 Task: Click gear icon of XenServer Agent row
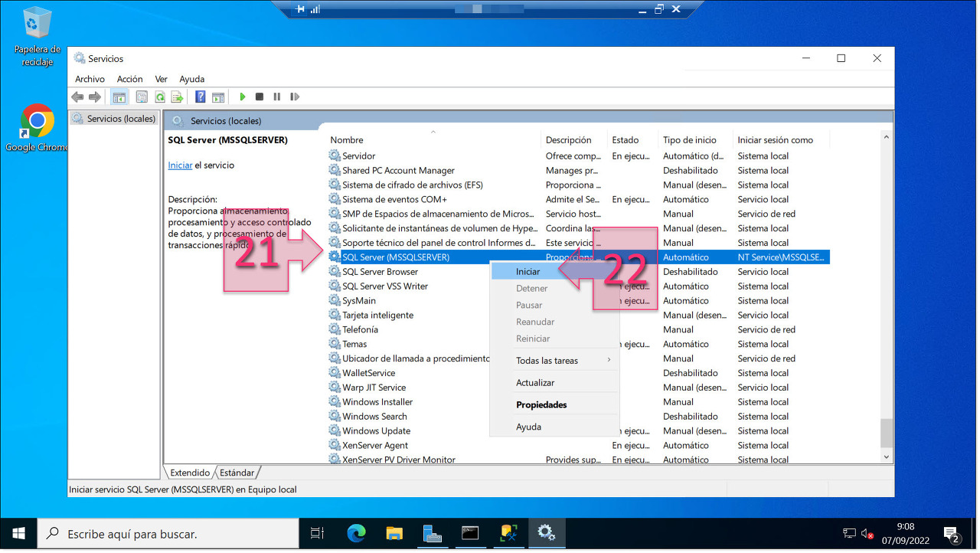pos(335,445)
